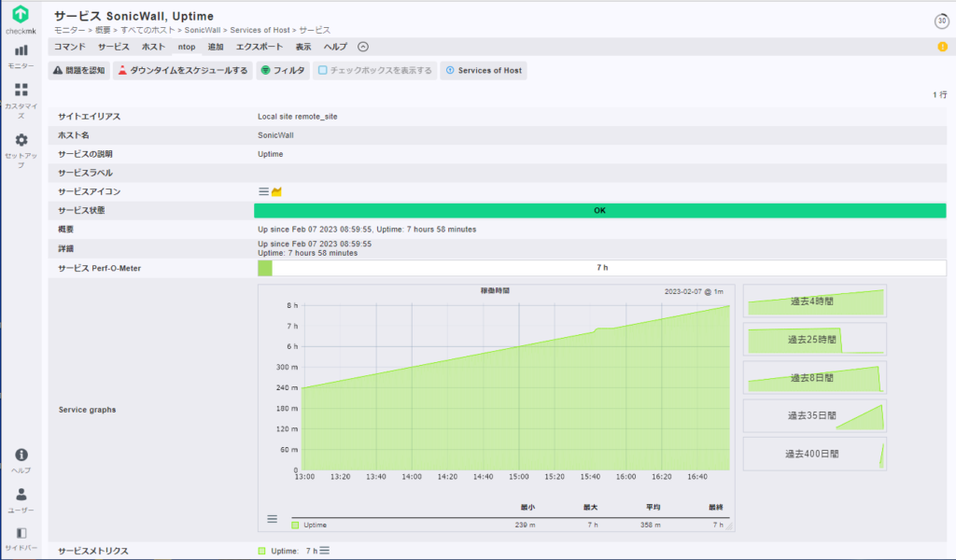The width and height of the screenshot is (956, 560).
Task: Click the 平均 value 358 m in legend
Action: coord(651,525)
